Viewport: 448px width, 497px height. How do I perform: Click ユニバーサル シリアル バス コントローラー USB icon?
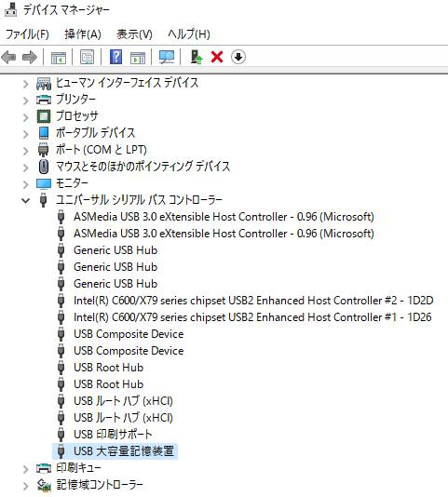(44, 200)
